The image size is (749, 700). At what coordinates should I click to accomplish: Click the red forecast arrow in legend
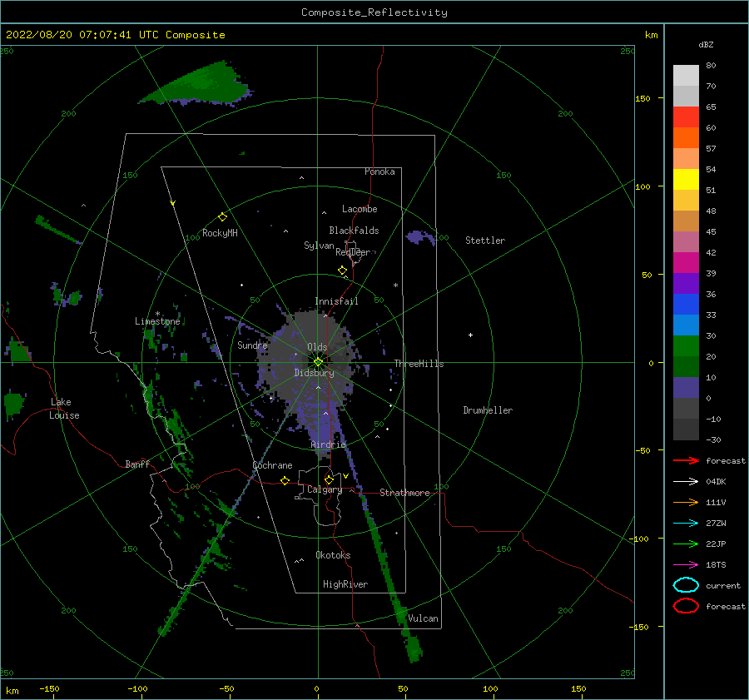click(x=686, y=460)
